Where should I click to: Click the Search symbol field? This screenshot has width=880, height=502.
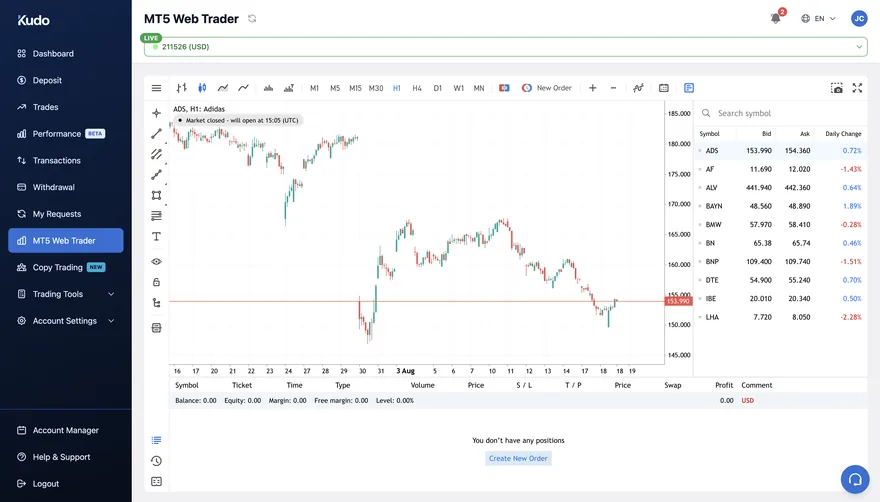point(781,113)
